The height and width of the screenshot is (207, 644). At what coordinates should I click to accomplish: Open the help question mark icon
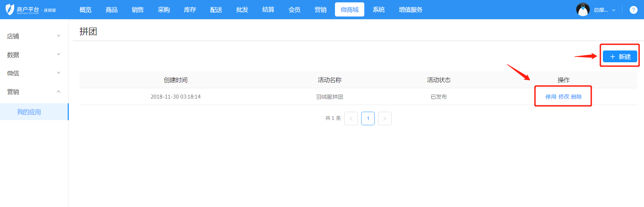click(633, 10)
